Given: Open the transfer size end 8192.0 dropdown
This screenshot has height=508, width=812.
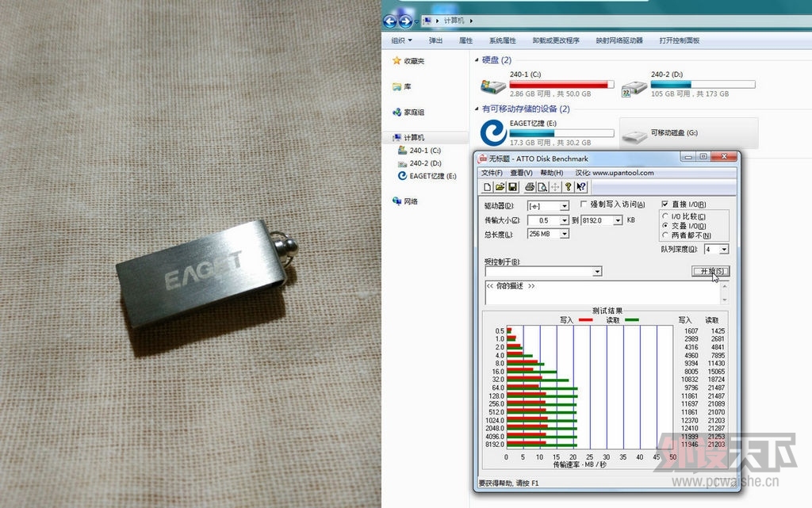Looking at the screenshot, I should [618, 220].
